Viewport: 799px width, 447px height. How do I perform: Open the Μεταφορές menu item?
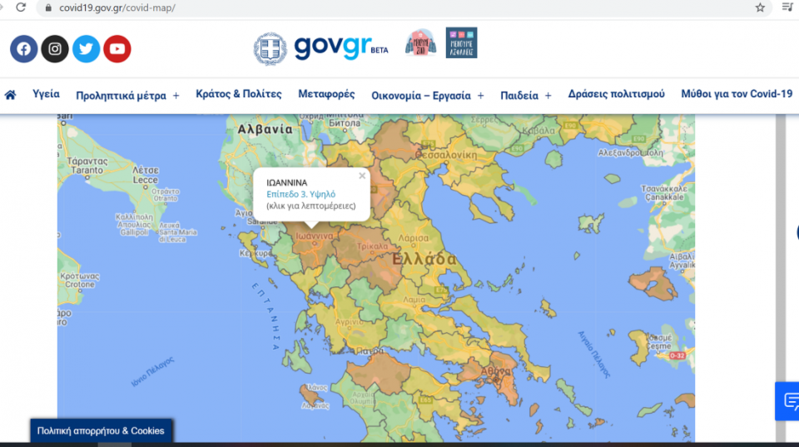[x=326, y=94]
